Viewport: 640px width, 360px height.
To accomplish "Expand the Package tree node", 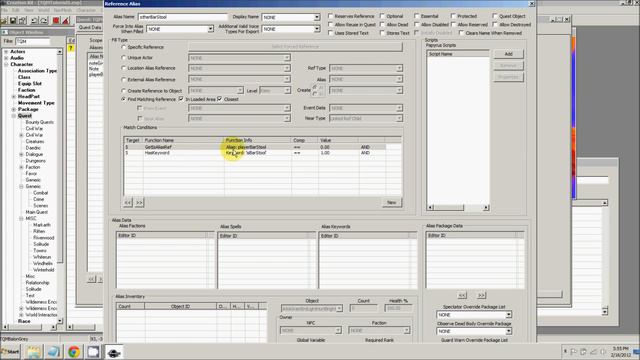I will coord(13,109).
